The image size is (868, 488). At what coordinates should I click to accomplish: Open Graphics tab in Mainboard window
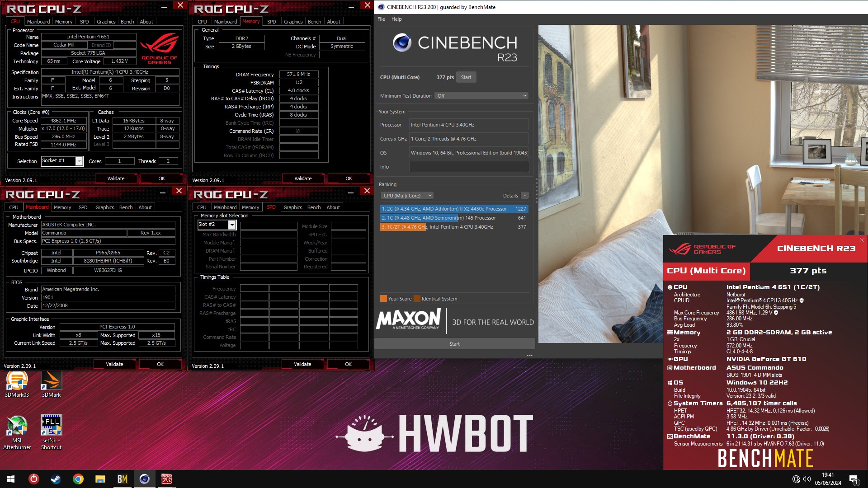104,207
